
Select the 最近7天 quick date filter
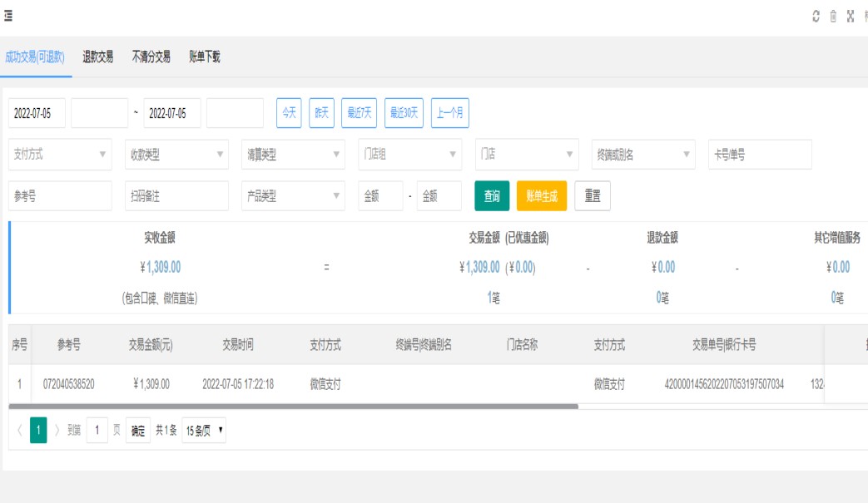(360, 113)
